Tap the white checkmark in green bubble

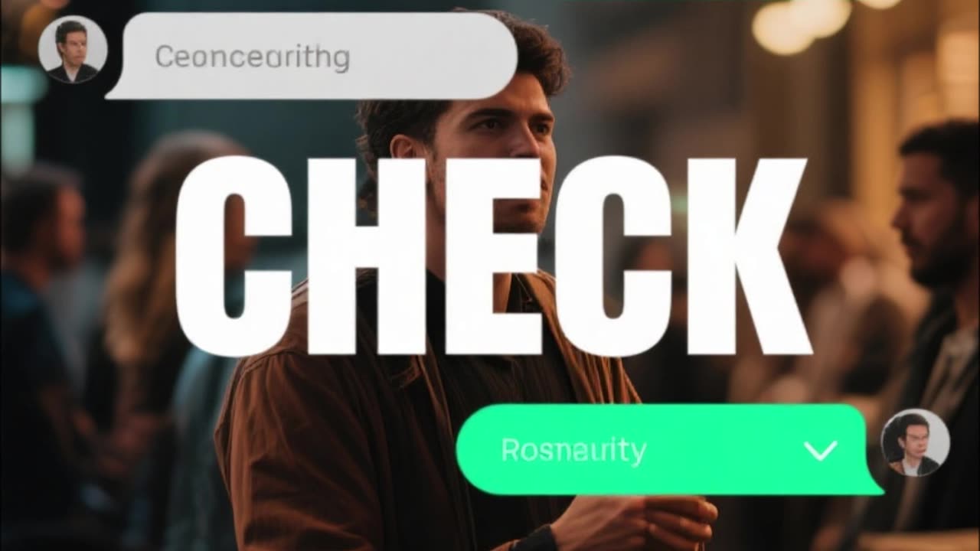point(821,450)
